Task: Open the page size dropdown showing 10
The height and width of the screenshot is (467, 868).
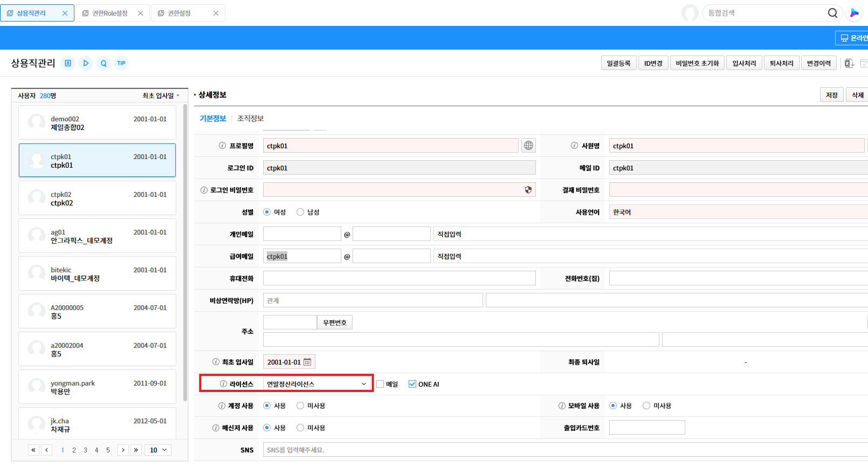Action: click(x=158, y=450)
